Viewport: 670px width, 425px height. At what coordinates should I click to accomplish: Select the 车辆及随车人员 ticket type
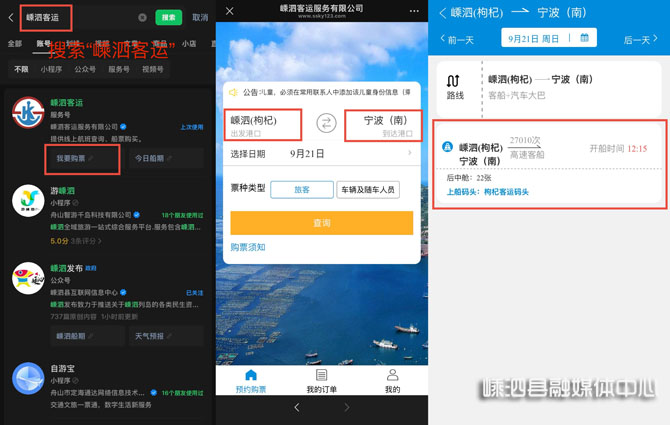click(368, 190)
